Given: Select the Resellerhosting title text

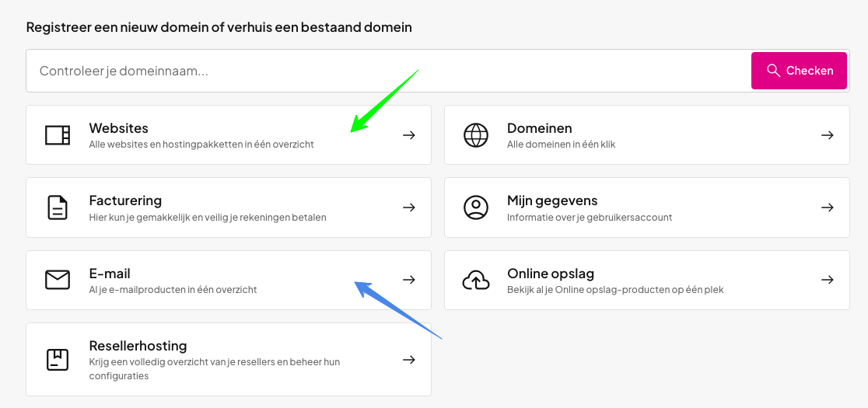Looking at the screenshot, I should tap(138, 346).
